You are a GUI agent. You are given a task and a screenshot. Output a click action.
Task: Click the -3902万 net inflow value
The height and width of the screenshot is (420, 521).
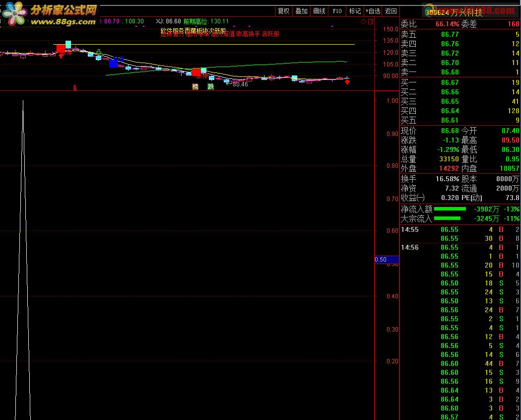[x=486, y=209]
